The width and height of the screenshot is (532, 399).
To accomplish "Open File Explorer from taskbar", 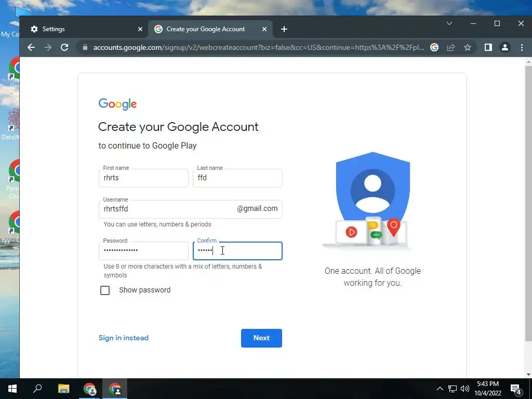I will 63,389.
